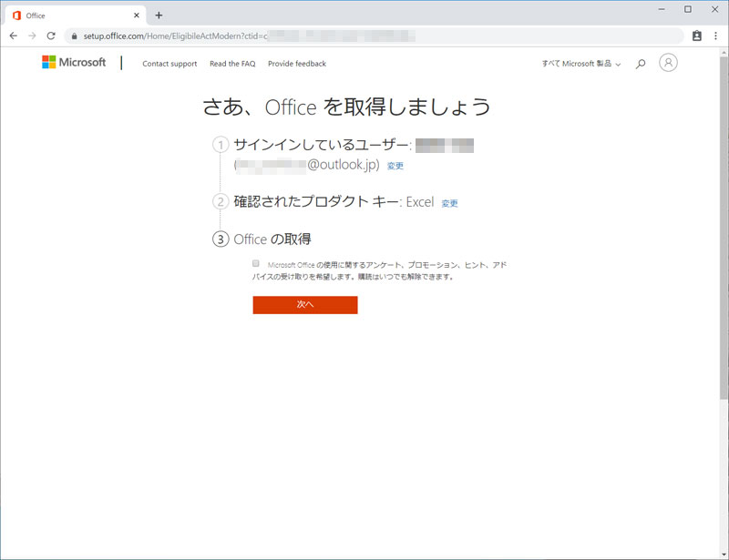The image size is (729, 560).
Task: Click the vertical scrollbar thumb
Action: [x=724, y=228]
